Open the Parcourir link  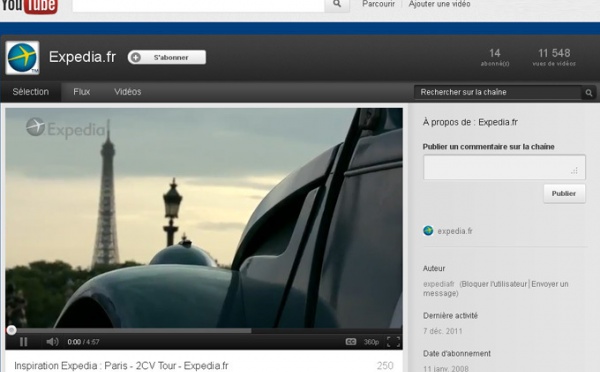pos(378,4)
